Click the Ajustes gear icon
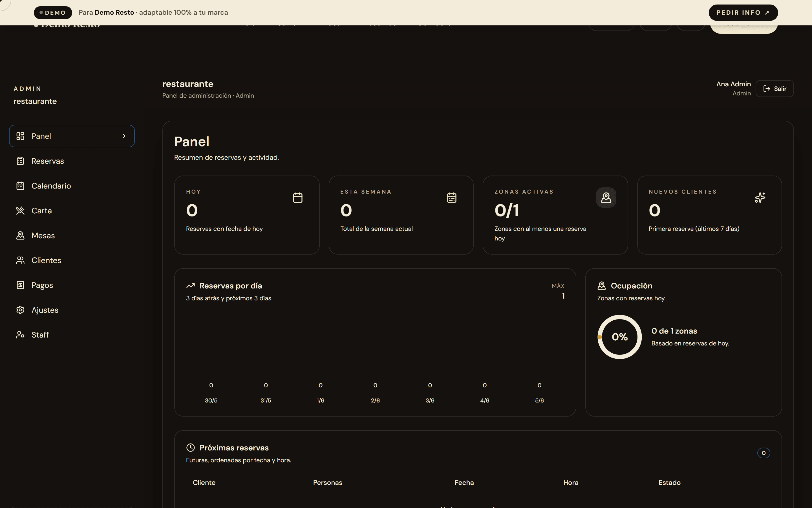 [20, 310]
